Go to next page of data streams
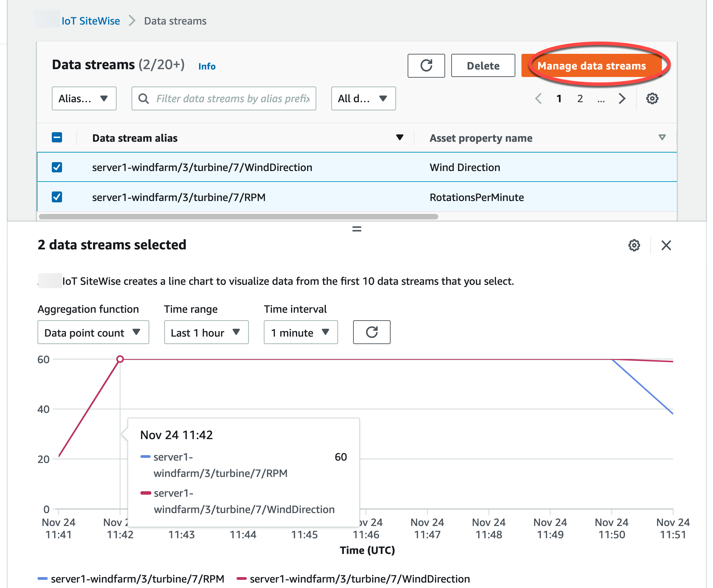The width and height of the screenshot is (713, 588). click(x=622, y=99)
